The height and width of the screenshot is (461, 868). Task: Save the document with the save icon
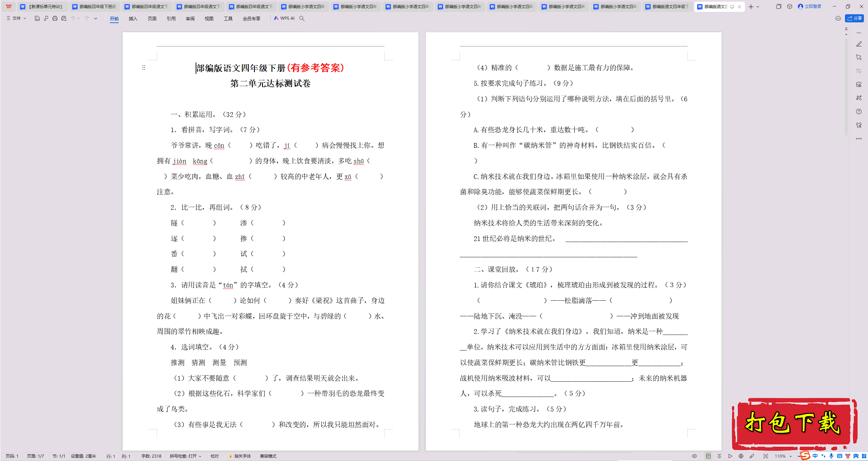37,18
